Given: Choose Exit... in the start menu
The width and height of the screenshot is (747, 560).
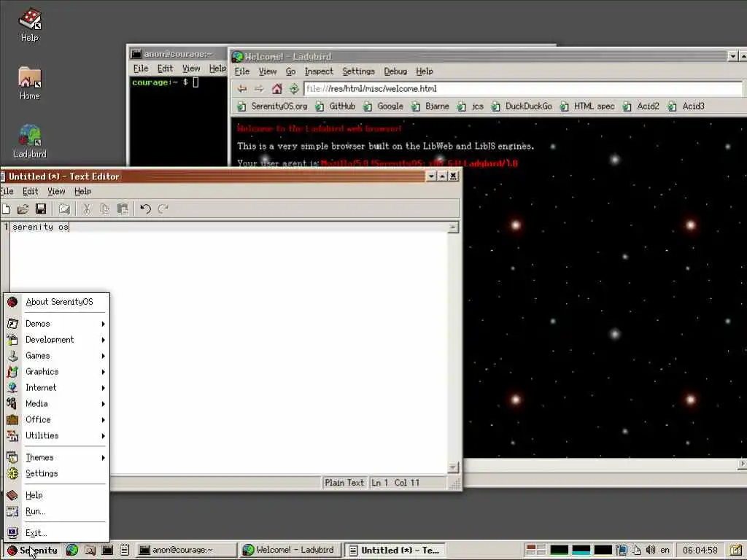Looking at the screenshot, I should coord(56,533).
